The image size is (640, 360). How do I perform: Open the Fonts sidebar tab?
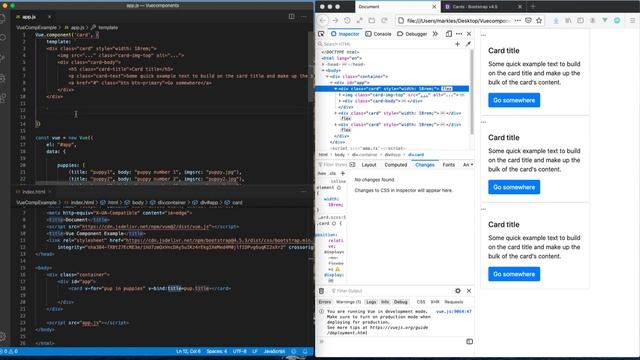(x=449, y=164)
